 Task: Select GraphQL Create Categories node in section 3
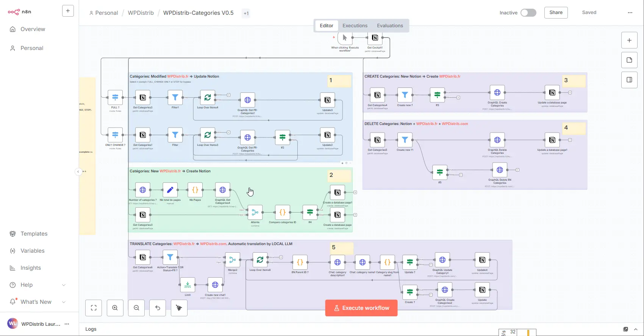click(x=497, y=92)
